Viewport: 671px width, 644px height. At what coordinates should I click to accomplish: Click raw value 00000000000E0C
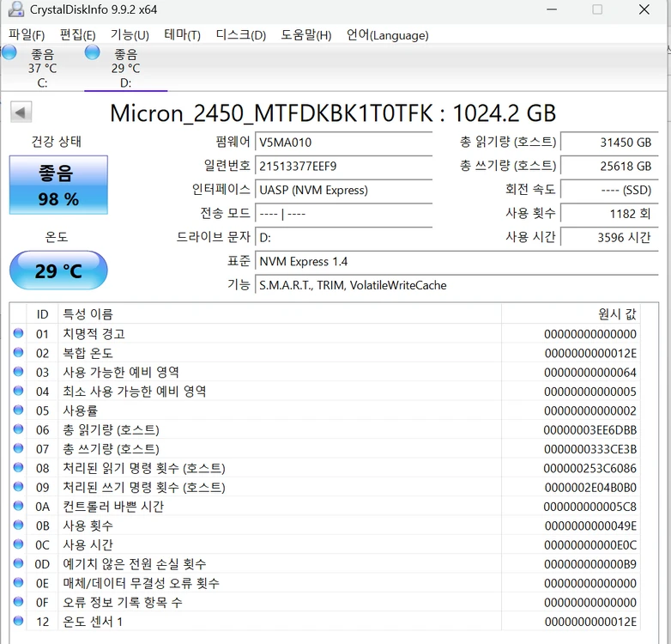click(x=590, y=545)
